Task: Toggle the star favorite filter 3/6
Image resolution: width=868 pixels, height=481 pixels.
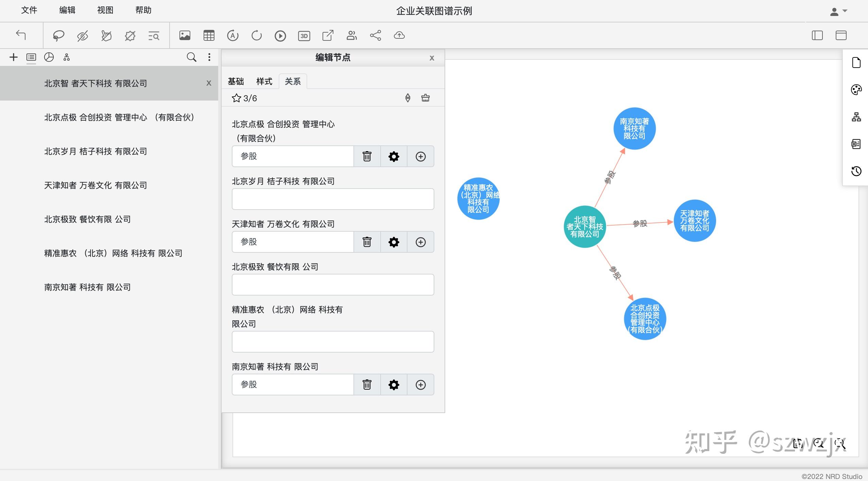Action: pyautogui.click(x=237, y=98)
